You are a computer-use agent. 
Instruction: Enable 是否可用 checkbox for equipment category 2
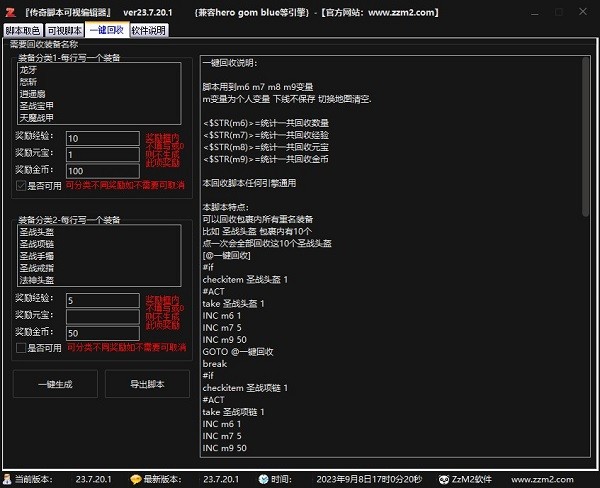coord(21,347)
